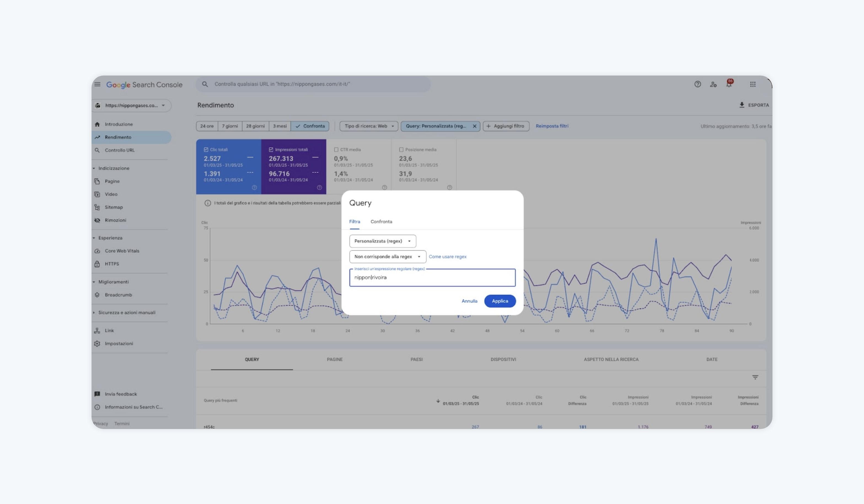Screen dimensions: 864x504
Task: Open the PAESI table tab
Action: point(417,359)
